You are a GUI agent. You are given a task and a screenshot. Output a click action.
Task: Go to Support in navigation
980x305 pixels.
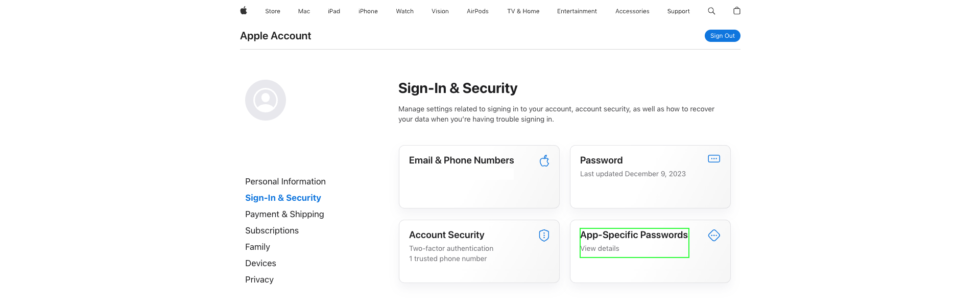[x=678, y=11]
